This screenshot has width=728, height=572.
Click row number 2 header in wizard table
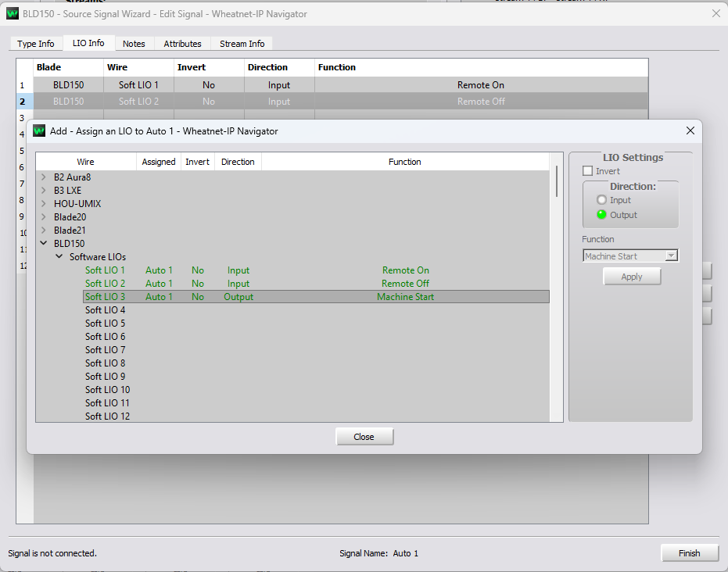point(24,101)
